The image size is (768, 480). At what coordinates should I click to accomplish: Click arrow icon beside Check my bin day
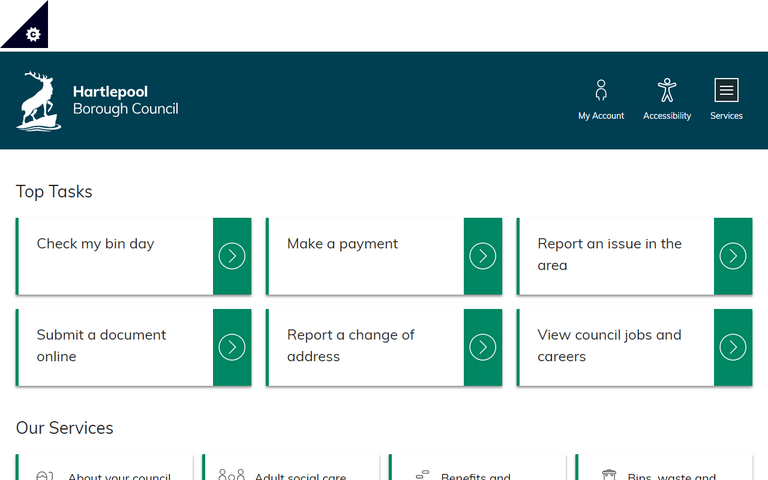(x=232, y=257)
